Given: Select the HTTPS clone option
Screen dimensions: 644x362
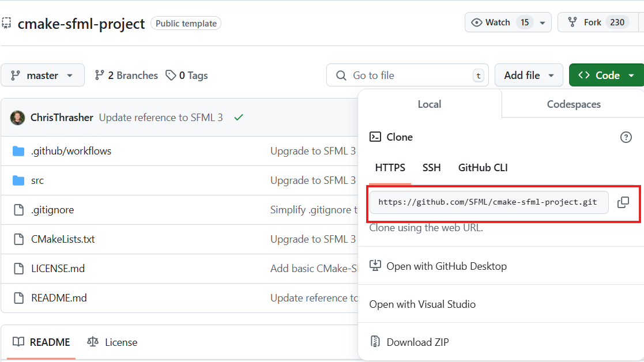Looking at the screenshot, I should pos(390,168).
